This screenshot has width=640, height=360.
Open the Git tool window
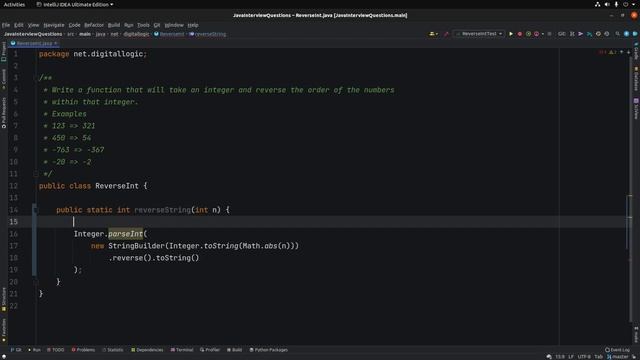[16, 350]
